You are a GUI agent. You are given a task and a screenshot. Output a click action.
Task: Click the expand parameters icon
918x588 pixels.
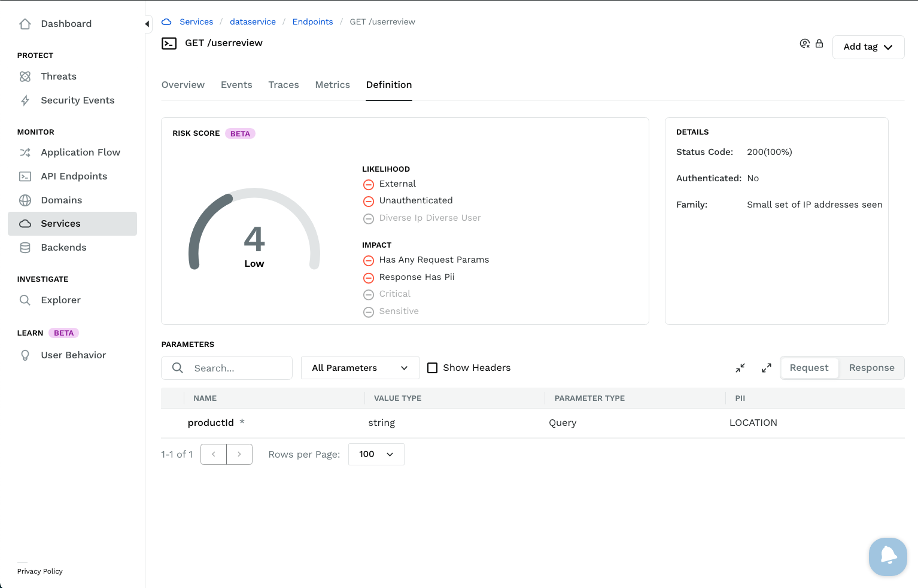tap(766, 368)
